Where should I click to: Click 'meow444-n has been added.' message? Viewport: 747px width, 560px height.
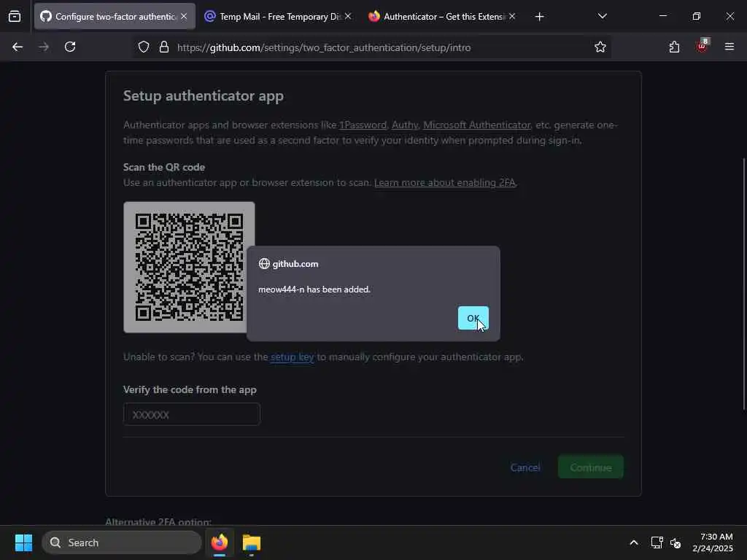(314, 289)
